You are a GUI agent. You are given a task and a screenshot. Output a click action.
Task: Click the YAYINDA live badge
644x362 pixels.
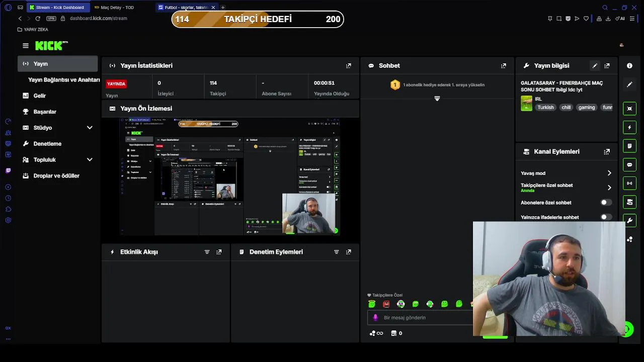click(116, 84)
